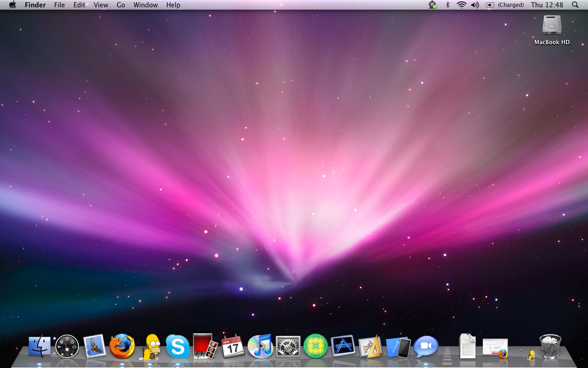Open iPhone Simulator icon in Dock
588x368 pixels.
[x=398, y=347]
